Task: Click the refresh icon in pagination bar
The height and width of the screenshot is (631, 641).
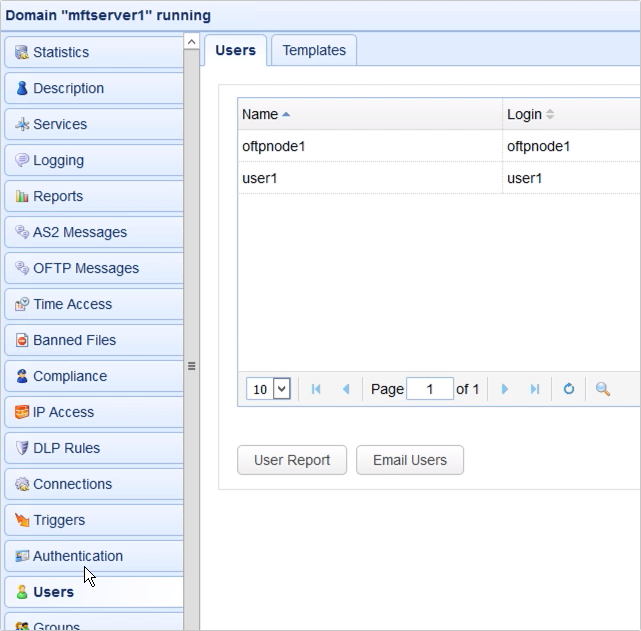Action: [569, 389]
